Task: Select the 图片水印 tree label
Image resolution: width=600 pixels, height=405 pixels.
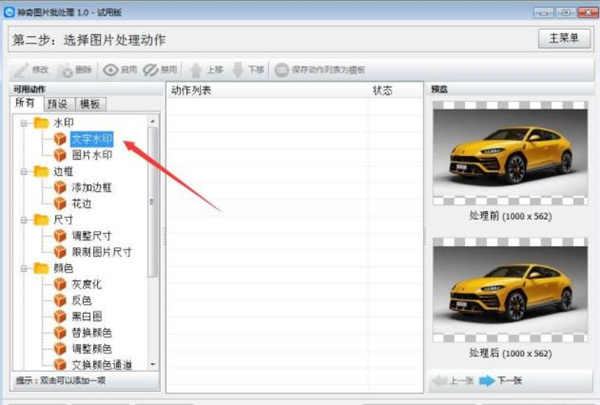Action: (x=92, y=155)
